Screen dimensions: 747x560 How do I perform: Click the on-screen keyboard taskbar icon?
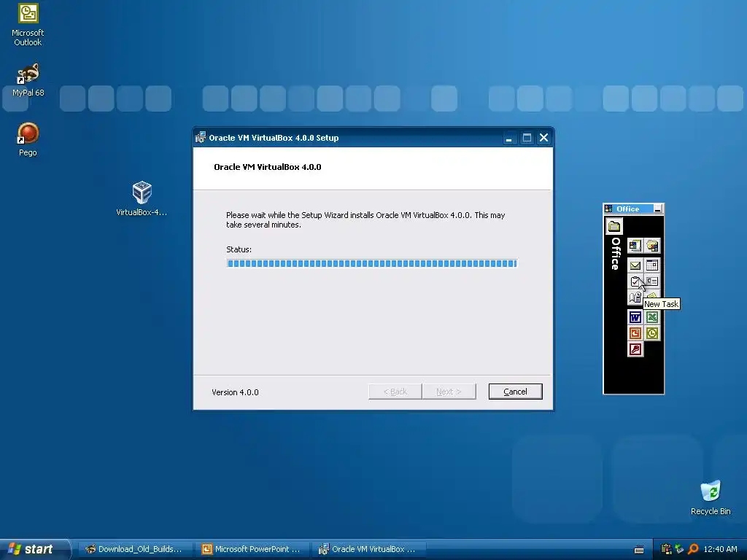639,550
